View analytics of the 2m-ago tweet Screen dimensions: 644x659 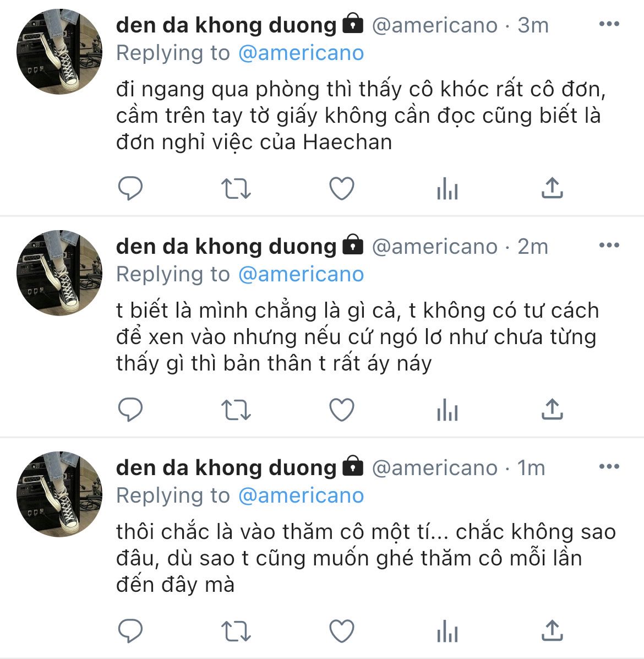[447, 411]
